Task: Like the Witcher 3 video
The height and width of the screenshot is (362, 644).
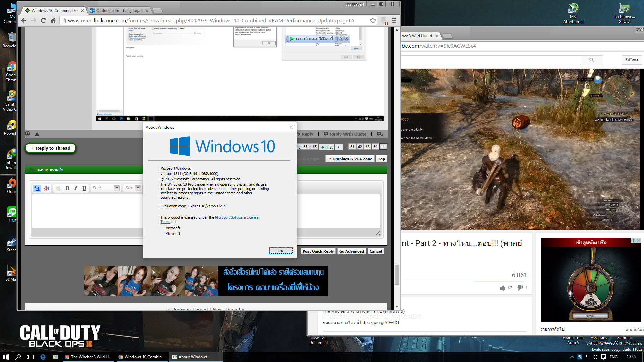Action: 502,288
